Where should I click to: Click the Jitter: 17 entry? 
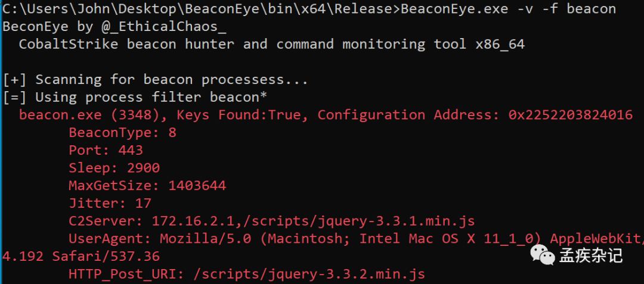(110, 203)
